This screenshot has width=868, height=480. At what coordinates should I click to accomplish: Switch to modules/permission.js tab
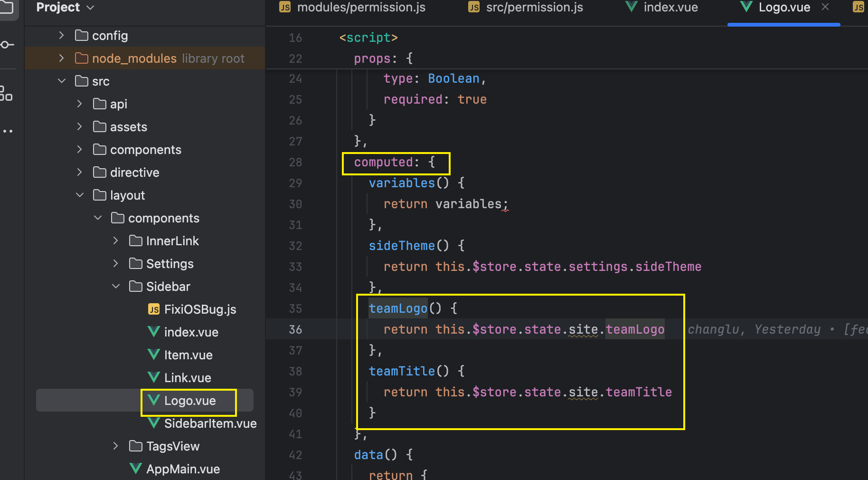point(352,8)
